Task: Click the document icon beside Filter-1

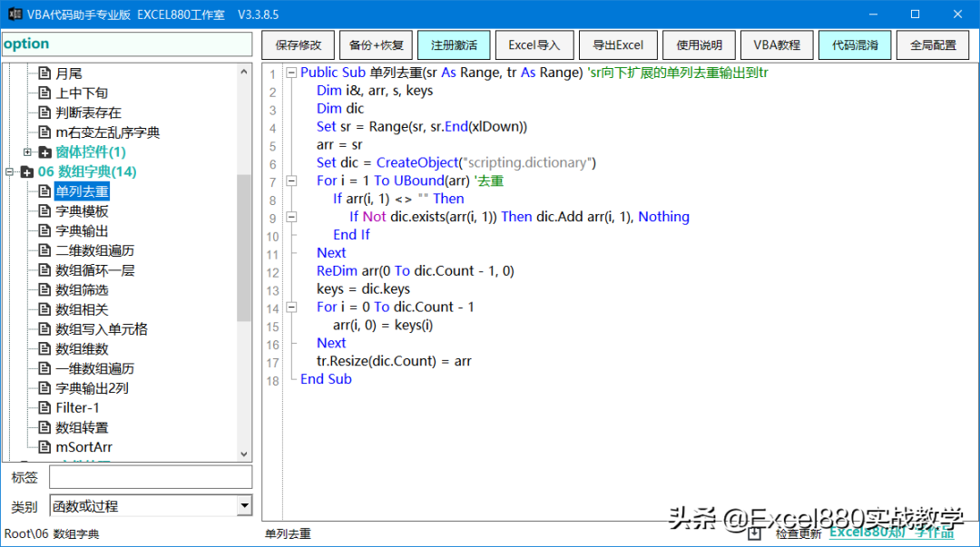Action: pos(44,407)
